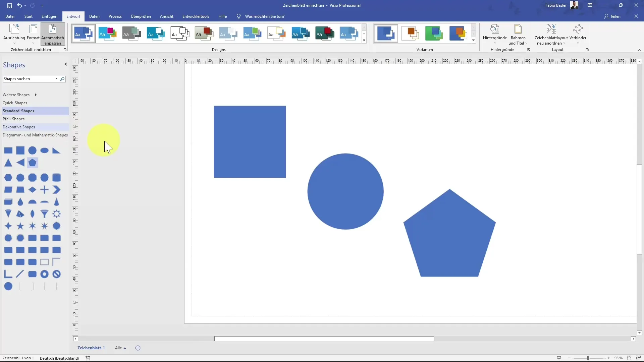644x362 pixels.
Task: Click the zoom slider handle
Action: (x=588, y=358)
